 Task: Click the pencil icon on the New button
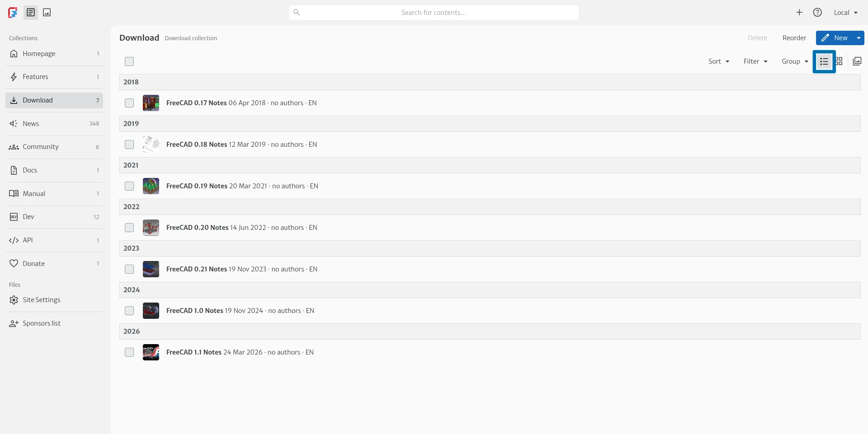[826, 38]
